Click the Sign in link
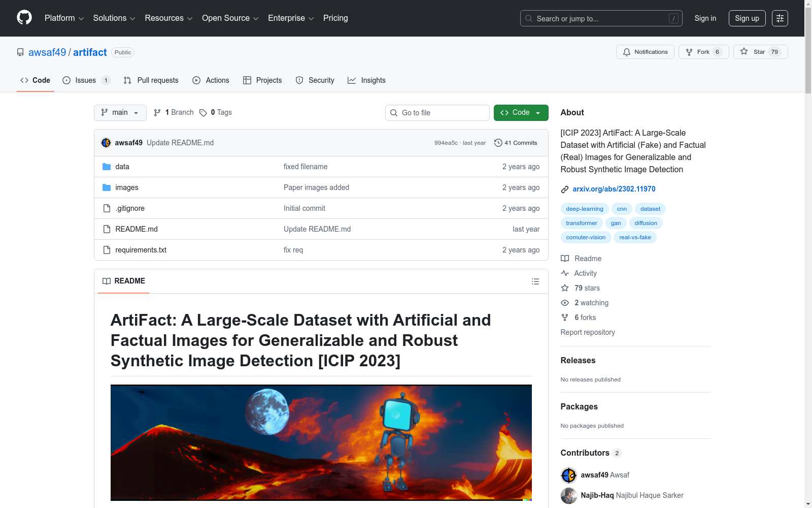The image size is (812, 508). click(705, 18)
